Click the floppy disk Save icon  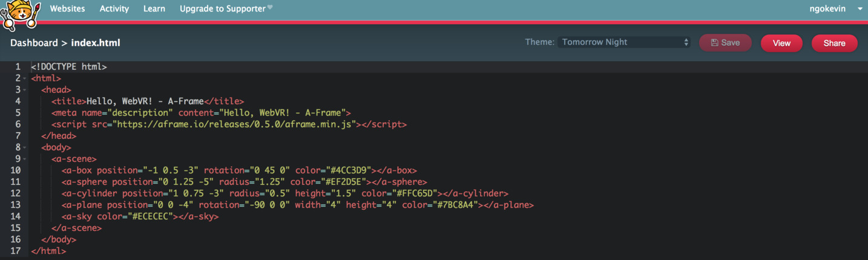[714, 43]
